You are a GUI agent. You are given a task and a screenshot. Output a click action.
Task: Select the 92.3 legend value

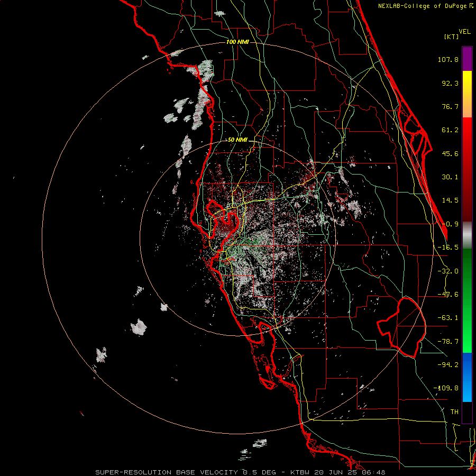[x=450, y=83]
